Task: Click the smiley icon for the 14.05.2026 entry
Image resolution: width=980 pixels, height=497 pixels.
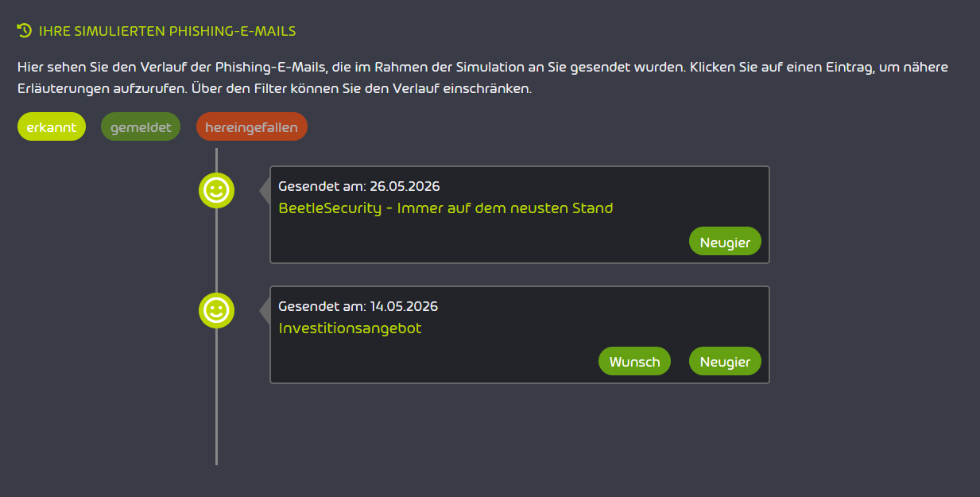Action: tap(216, 310)
